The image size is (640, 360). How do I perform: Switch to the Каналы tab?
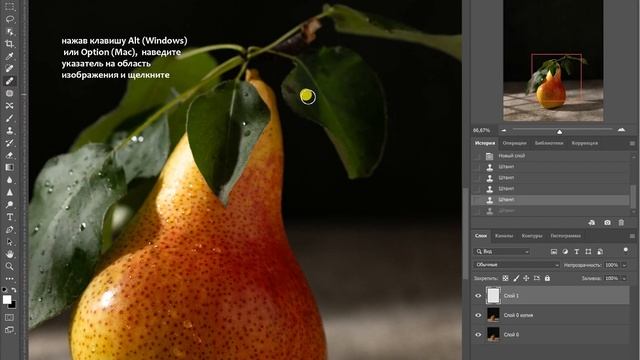pyautogui.click(x=504, y=236)
